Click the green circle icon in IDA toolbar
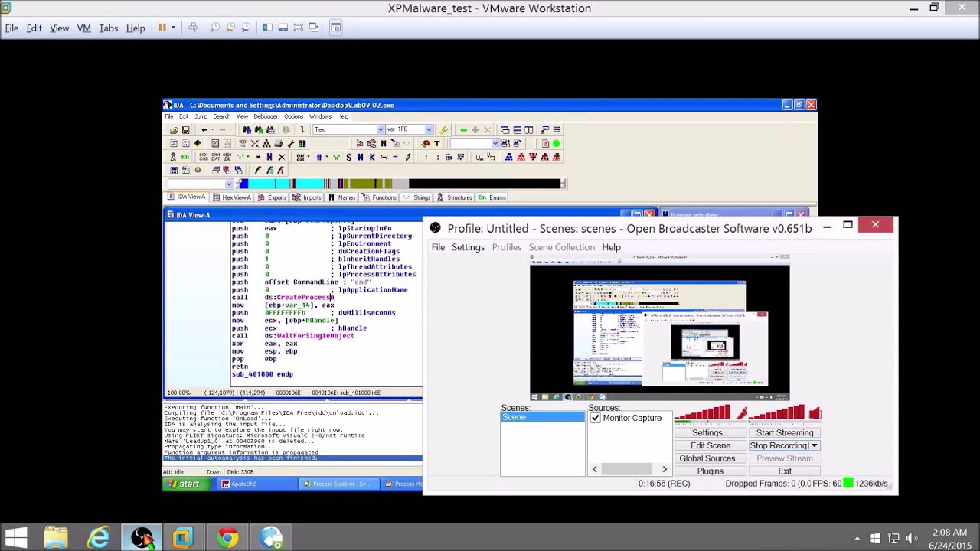The width and height of the screenshot is (980, 551). point(557,143)
